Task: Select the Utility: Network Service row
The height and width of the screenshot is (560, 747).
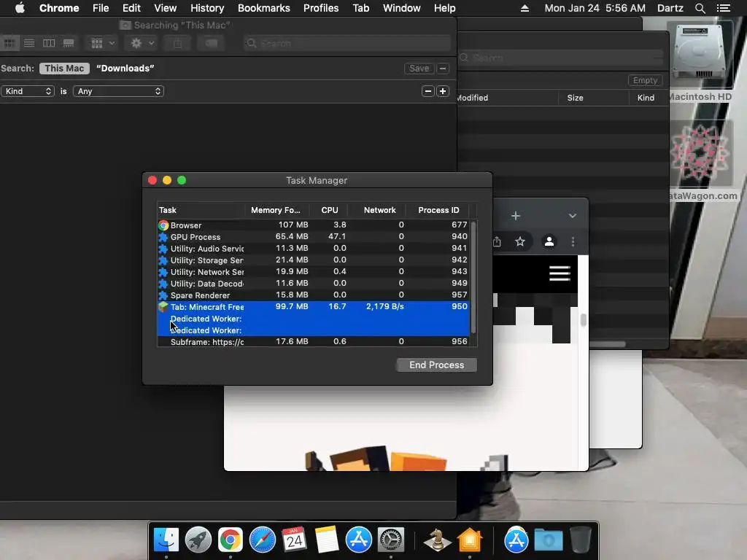Action: pos(313,271)
